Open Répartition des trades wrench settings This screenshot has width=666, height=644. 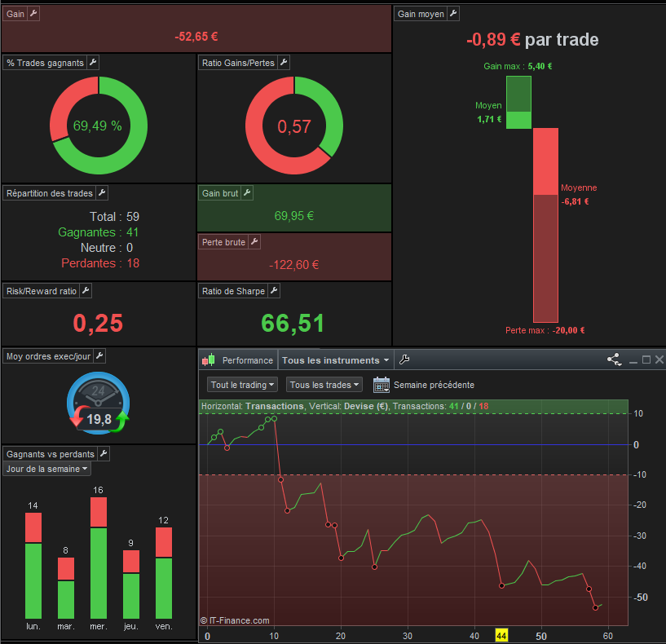pyautogui.click(x=102, y=193)
